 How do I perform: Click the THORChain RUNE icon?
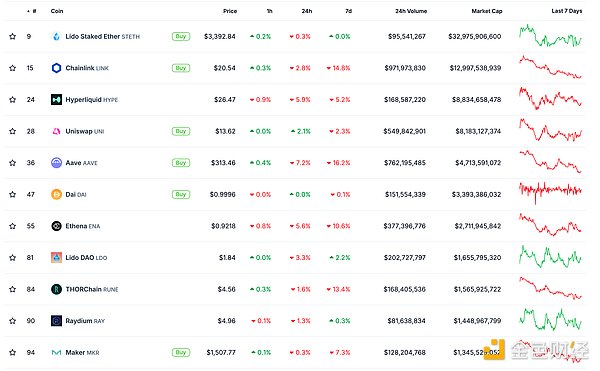[56, 289]
